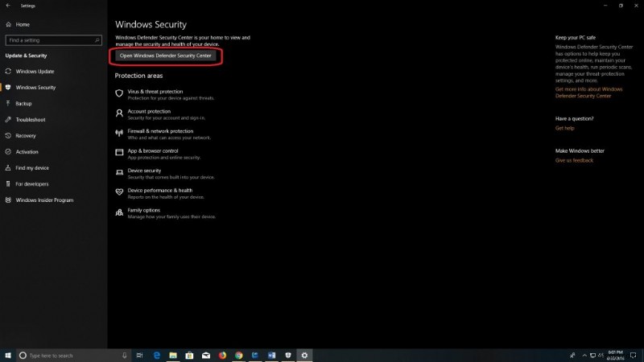Open Task View from taskbar
The image size is (644, 362).
[139, 356]
